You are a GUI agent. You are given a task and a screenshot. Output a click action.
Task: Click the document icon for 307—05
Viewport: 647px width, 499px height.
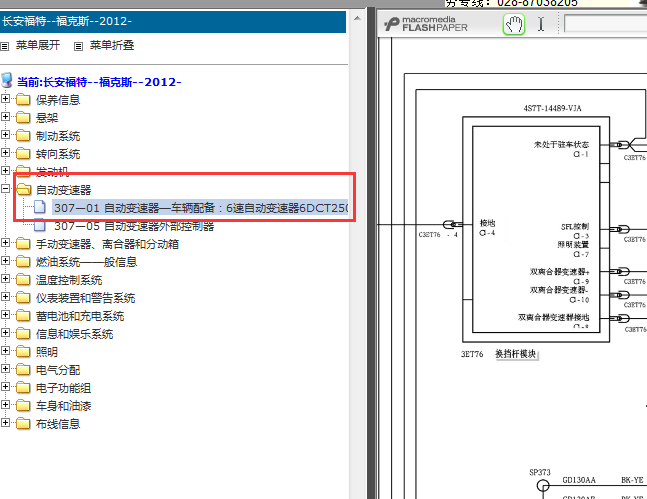[x=40, y=225]
